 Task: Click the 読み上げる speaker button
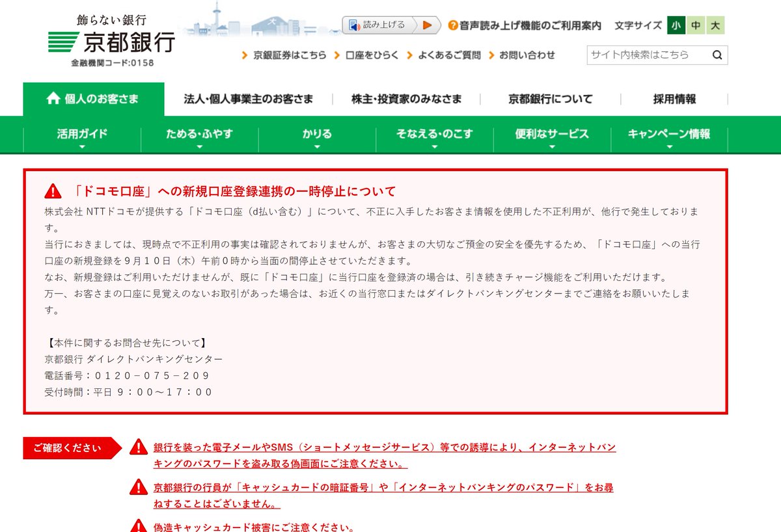coord(379,25)
